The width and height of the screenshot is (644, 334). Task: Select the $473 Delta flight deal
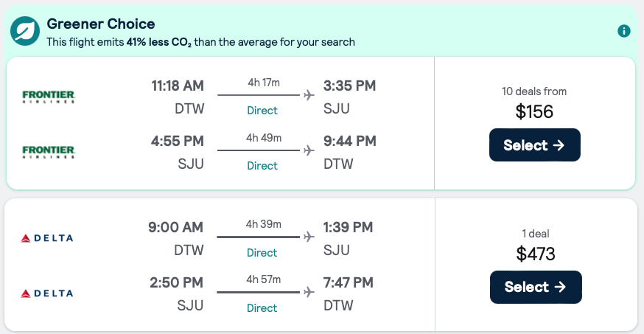pos(535,287)
